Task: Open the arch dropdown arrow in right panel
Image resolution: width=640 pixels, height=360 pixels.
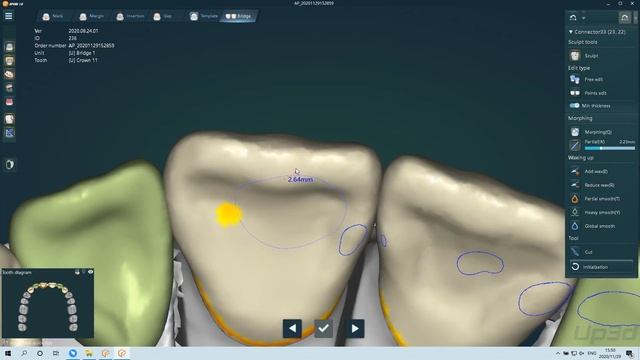Action: click(584, 18)
